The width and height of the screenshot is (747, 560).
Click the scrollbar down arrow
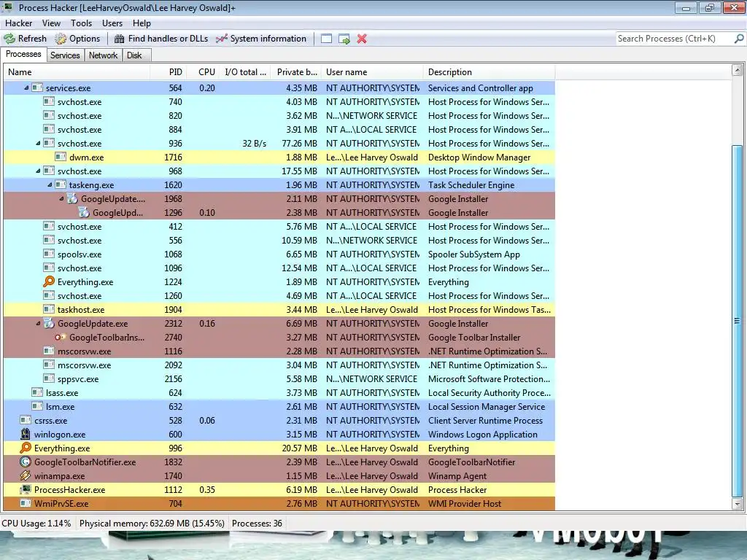737,503
